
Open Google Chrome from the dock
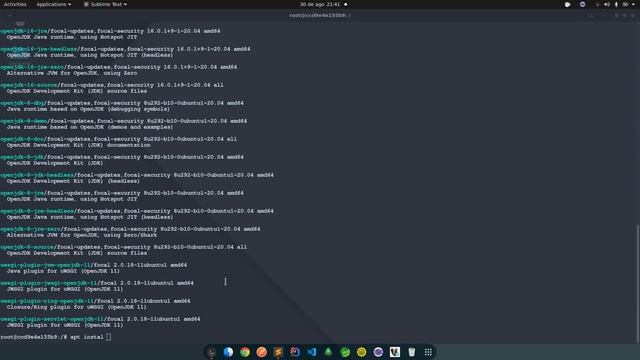coord(245,352)
